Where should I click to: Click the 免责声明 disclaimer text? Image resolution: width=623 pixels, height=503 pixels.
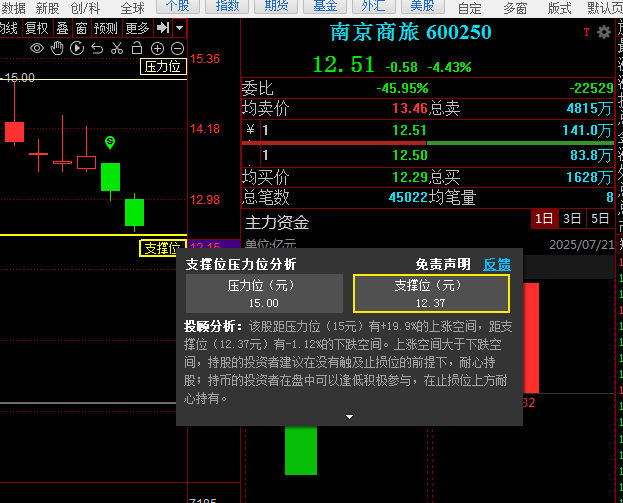coord(443,264)
